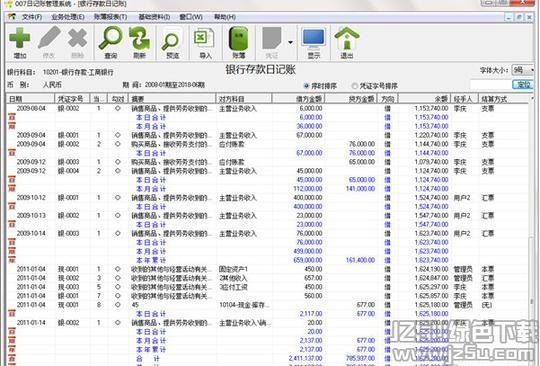Click the document icon left of 文件 menu
Viewport: 540px width, 366px height.
[12, 17]
